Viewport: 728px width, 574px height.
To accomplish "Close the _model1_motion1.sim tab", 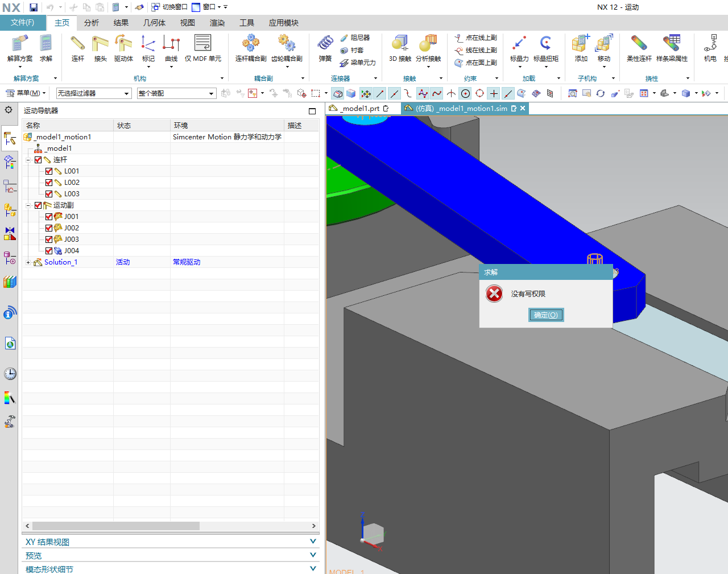I will 523,108.
